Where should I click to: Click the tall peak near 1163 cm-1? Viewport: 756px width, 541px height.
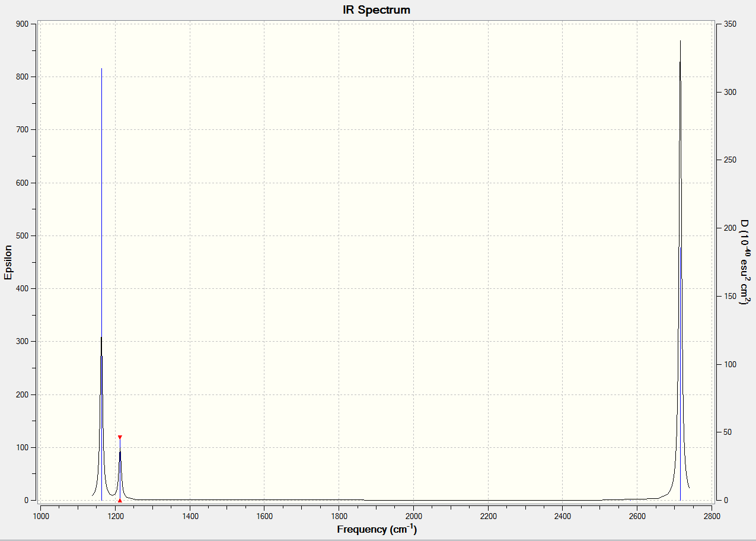pyautogui.click(x=101, y=285)
